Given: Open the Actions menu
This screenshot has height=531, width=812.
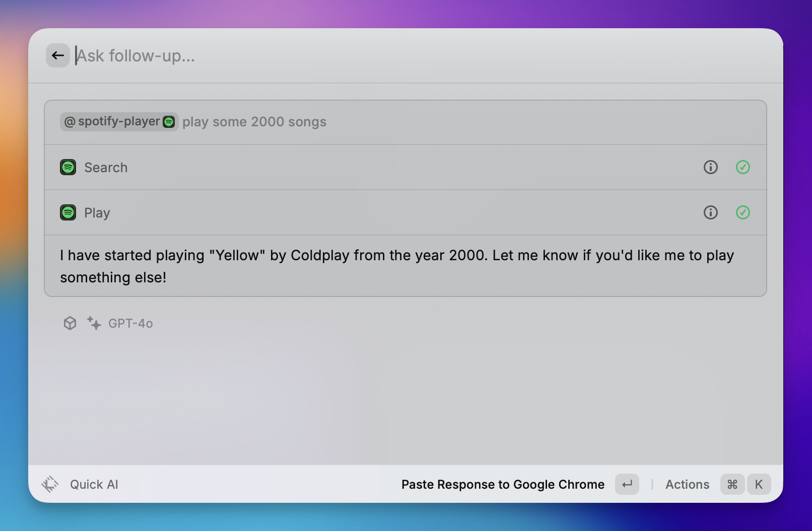Looking at the screenshot, I should point(687,484).
